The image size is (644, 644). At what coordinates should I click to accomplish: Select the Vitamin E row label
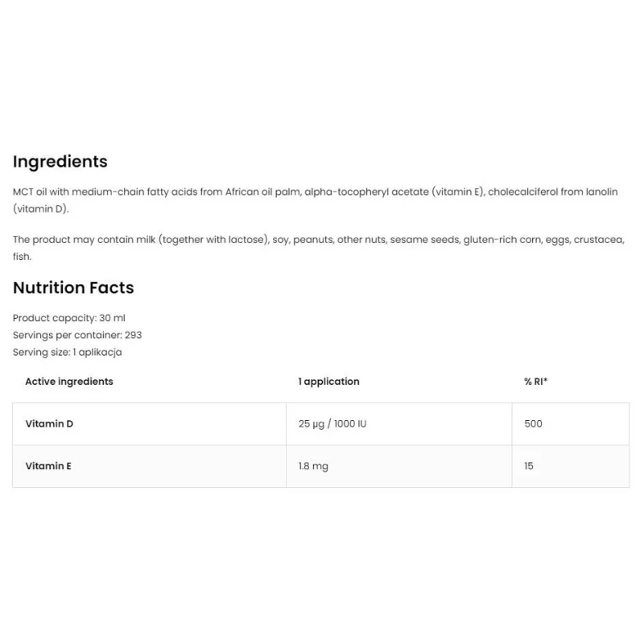(x=48, y=466)
